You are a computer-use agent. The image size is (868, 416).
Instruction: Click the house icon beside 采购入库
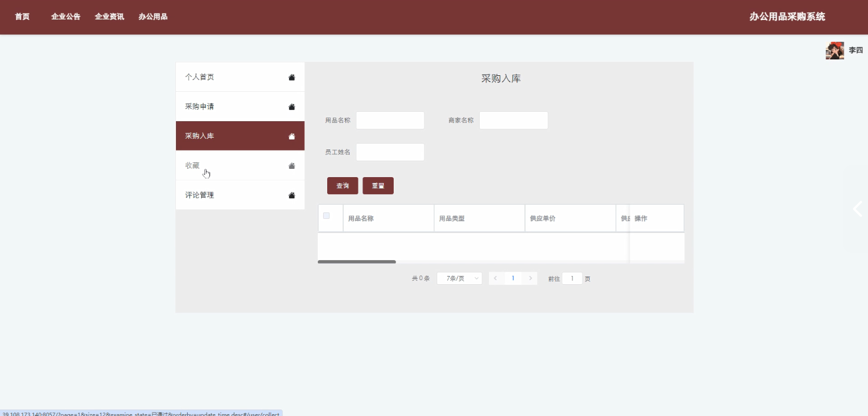[292, 136]
